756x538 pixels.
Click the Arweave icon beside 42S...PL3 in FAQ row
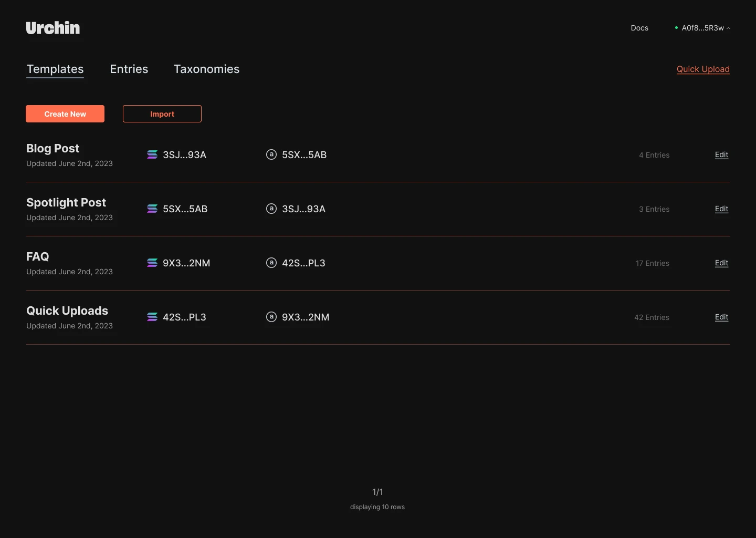[271, 263]
